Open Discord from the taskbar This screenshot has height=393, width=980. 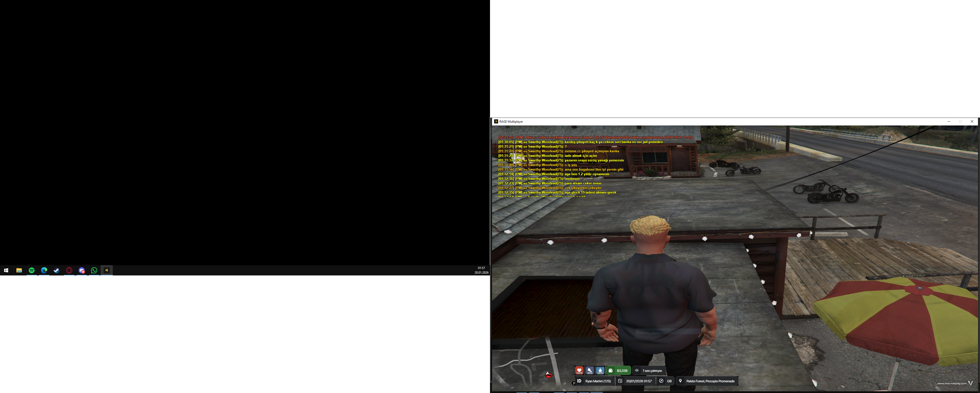point(82,270)
